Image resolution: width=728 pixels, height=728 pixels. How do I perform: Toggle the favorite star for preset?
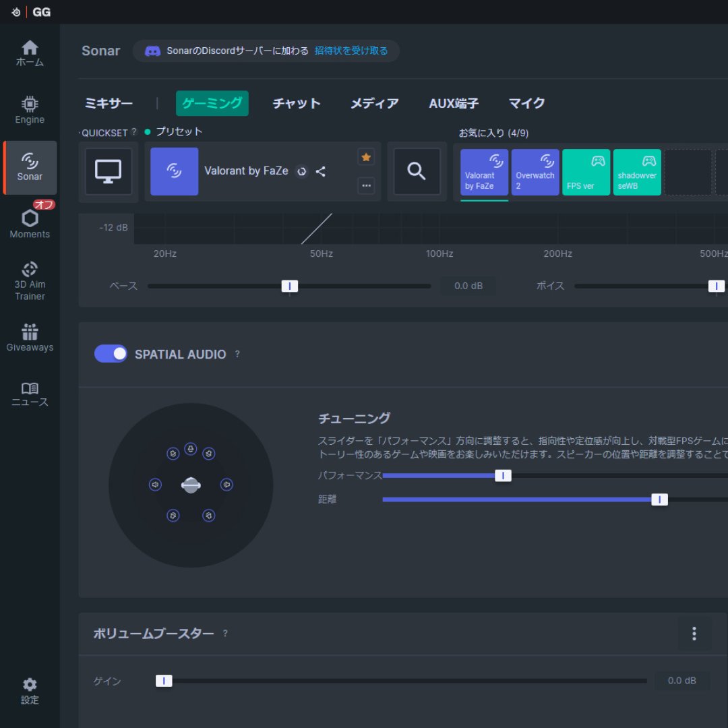[x=366, y=157]
